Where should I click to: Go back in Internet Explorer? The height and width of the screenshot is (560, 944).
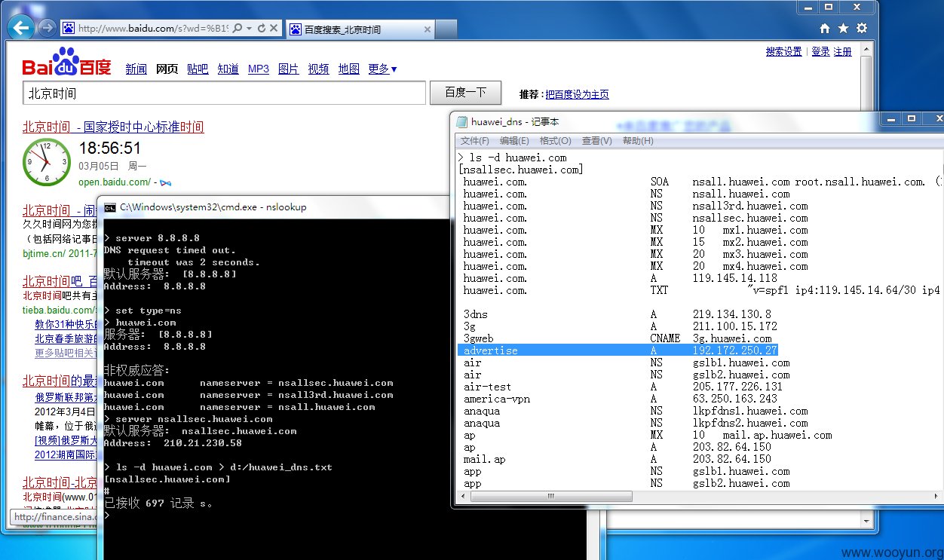21,28
